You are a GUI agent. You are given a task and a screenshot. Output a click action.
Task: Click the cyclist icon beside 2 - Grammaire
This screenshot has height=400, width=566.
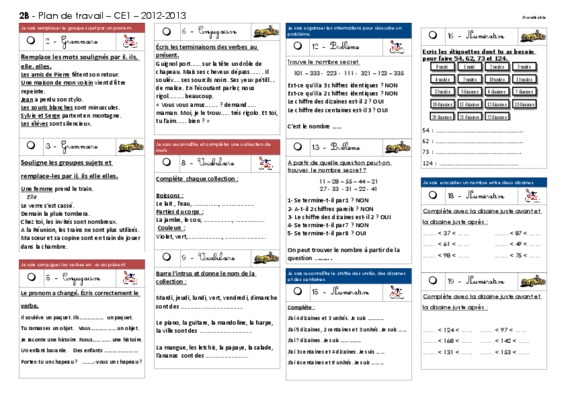click(x=130, y=42)
